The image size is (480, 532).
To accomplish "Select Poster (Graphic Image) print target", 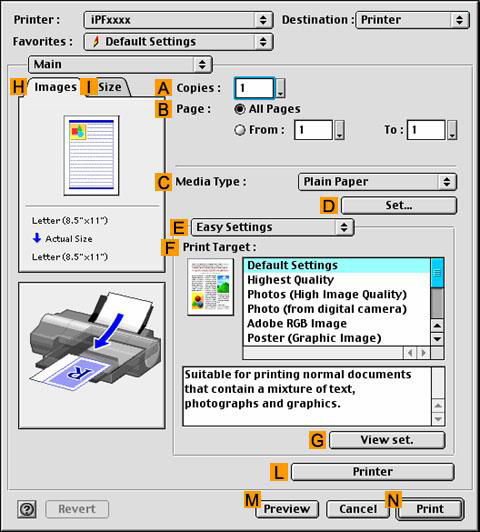I will click(x=337, y=338).
